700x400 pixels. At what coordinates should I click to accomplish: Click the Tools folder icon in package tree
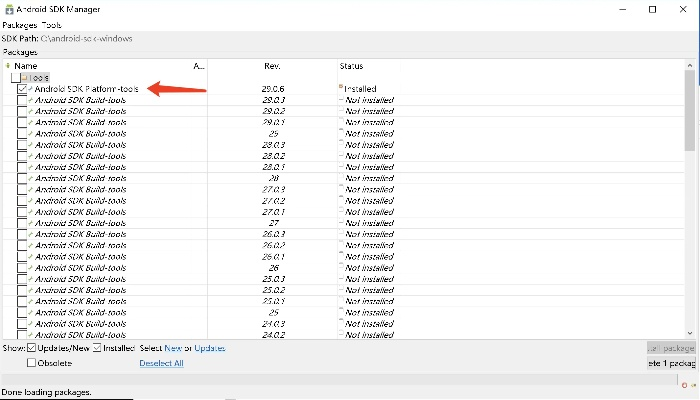click(23, 77)
